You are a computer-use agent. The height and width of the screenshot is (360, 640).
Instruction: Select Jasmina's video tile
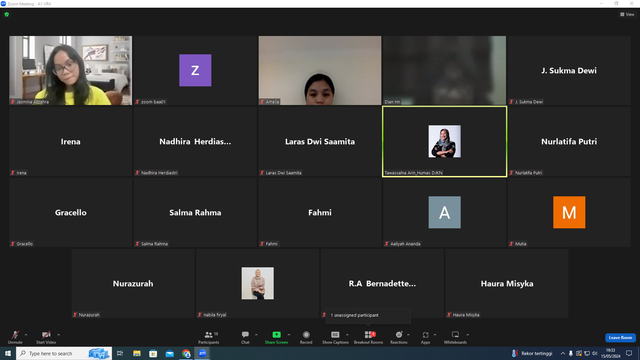[x=71, y=70]
